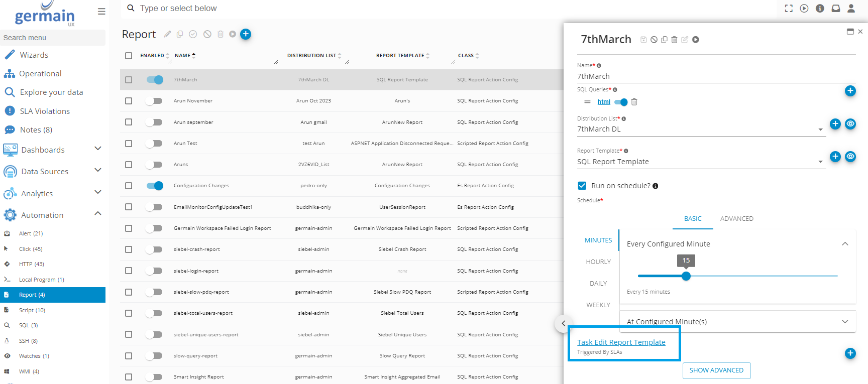
Task: Click the SHOW ADVANCED button
Action: click(x=716, y=370)
